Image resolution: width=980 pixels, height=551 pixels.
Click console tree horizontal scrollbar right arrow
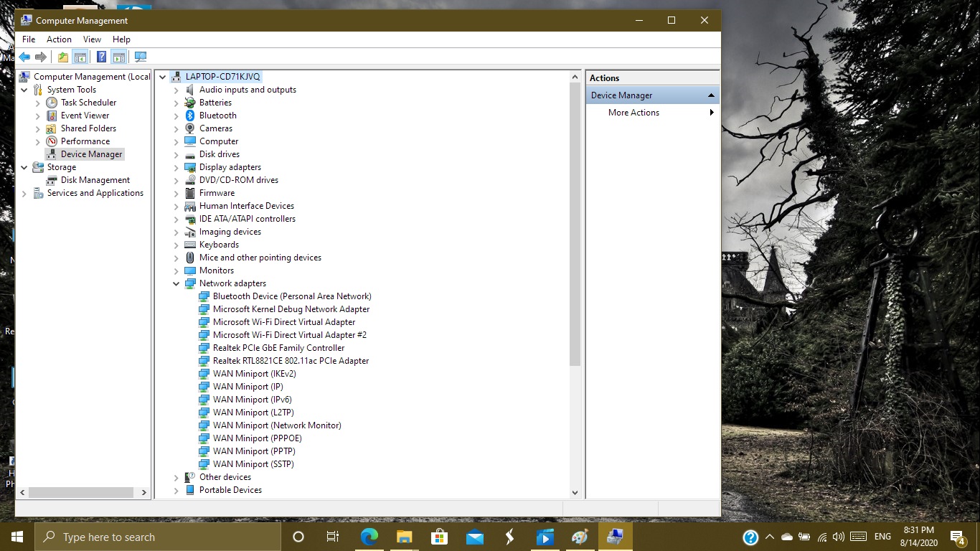(143, 492)
